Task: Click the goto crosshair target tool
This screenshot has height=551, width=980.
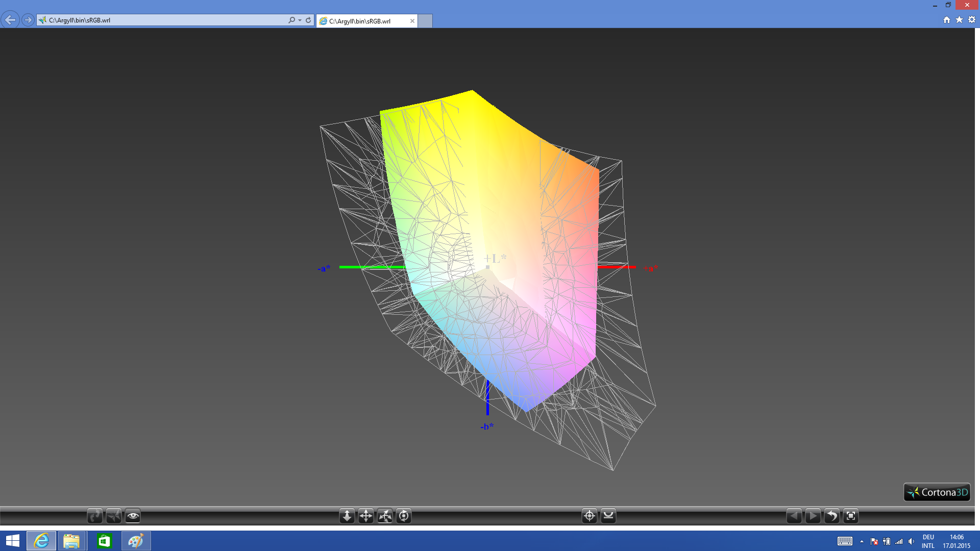Action: 590,516
